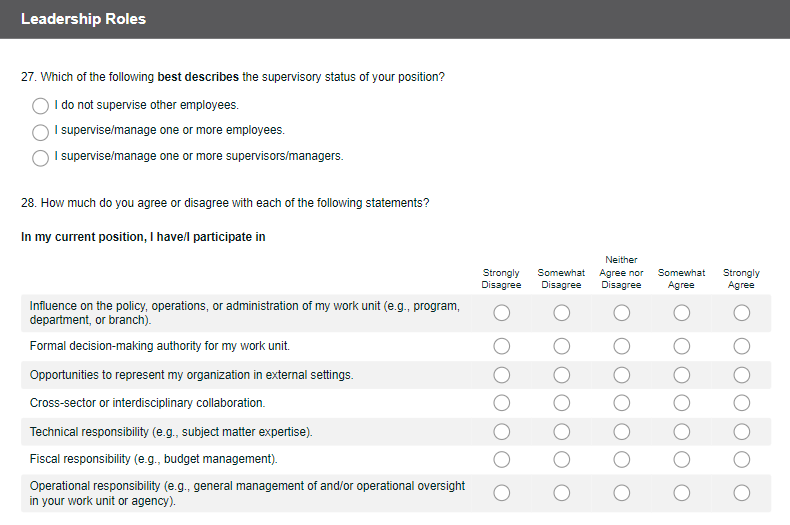Mark Strongly Disagree for policy influence statement
The height and width of the screenshot is (525, 790).
(x=501, y=313)
